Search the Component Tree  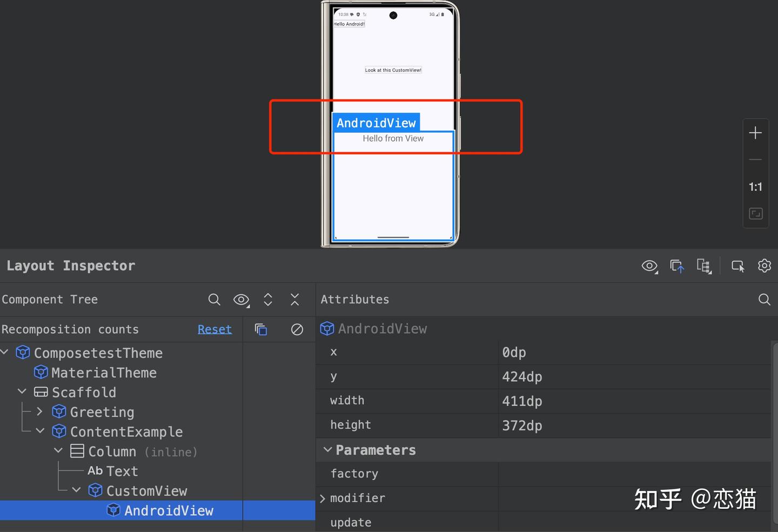214,300
